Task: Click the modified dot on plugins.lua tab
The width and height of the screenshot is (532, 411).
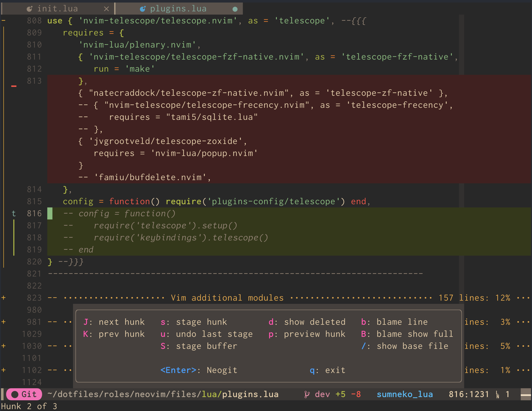Action: [x=235, y=9]
